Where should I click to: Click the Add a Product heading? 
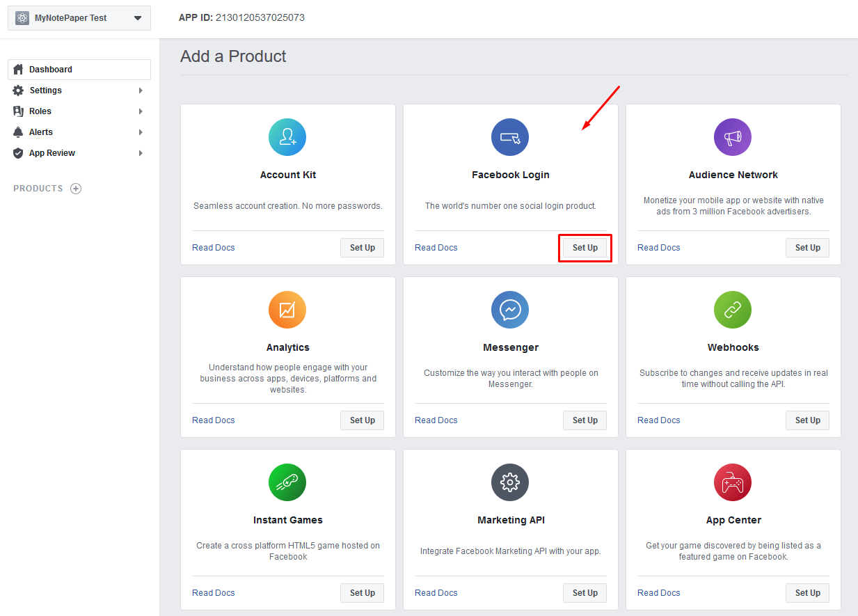click(x=233, y=56)
